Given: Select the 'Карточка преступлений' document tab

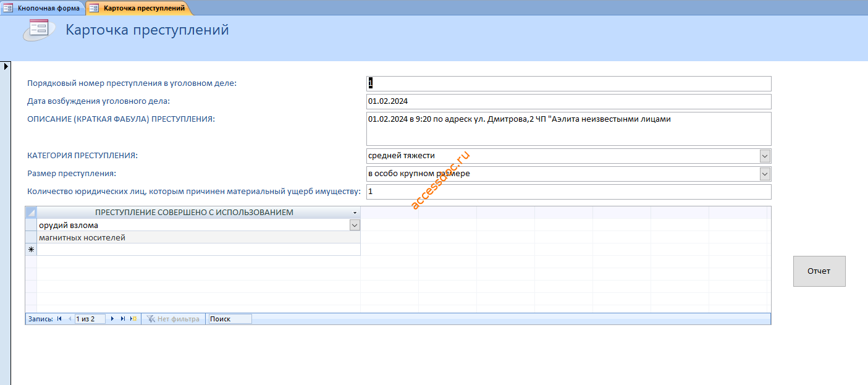Looking at the screenshot, I should 138,8.
